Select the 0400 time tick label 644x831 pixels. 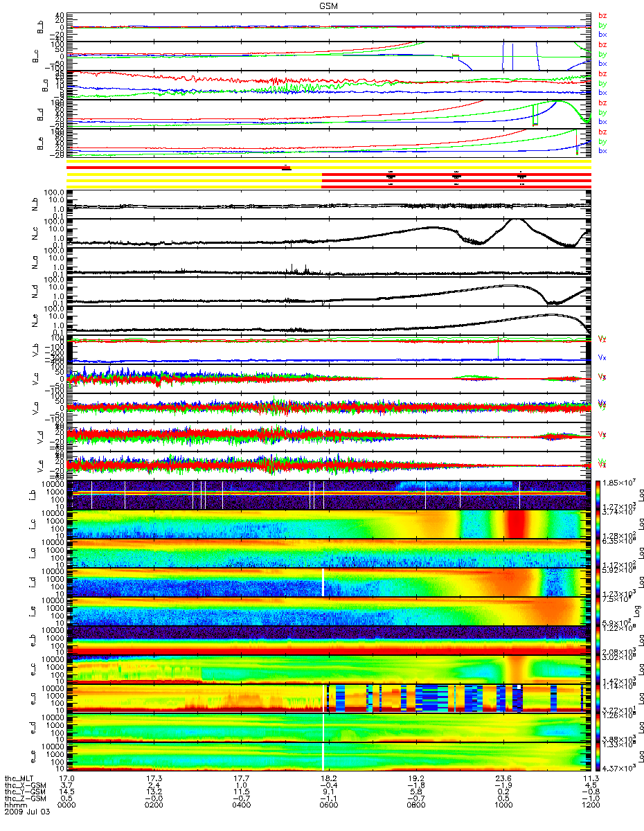click(243, 804)
